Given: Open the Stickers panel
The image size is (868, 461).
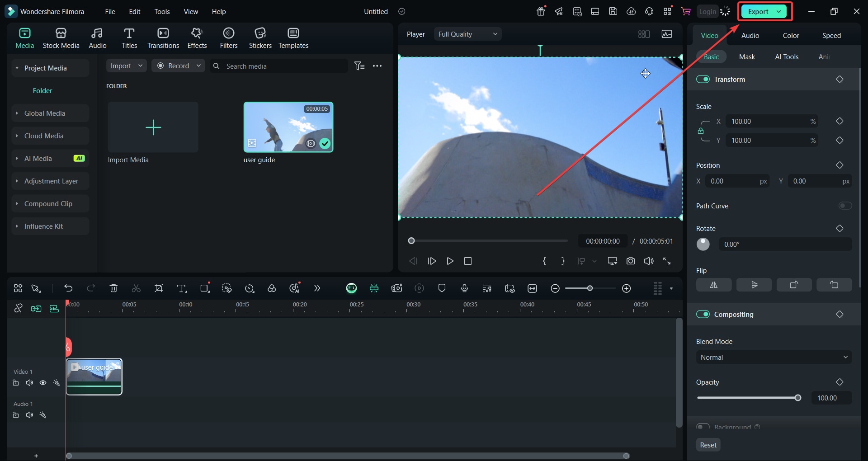Looking at the screenshot, I should coord(260,38).
